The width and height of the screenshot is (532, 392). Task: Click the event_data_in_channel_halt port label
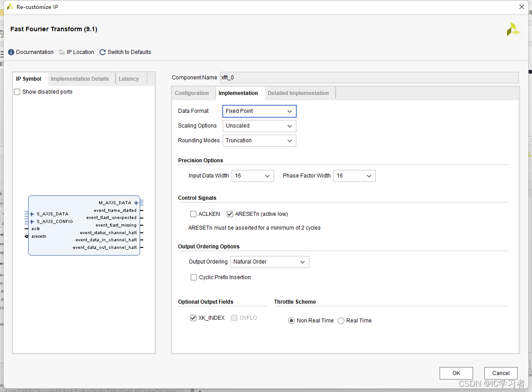point(106,240)
